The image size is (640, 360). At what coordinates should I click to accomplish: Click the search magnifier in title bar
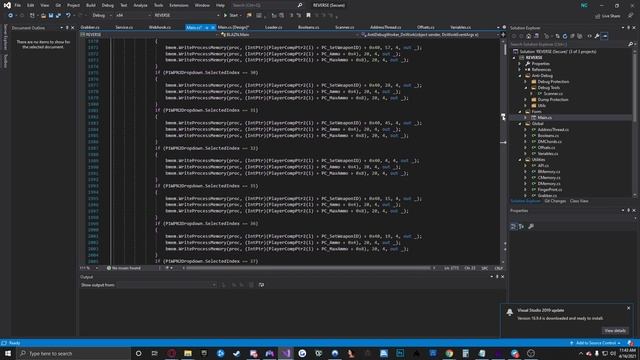[x=300, y=5]
